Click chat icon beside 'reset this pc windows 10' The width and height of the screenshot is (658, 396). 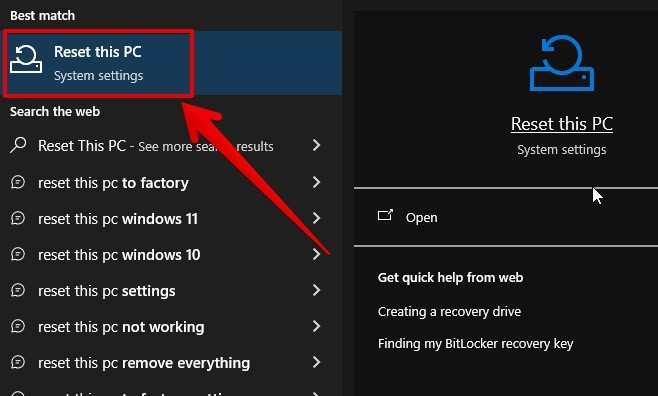click(18, 254)
